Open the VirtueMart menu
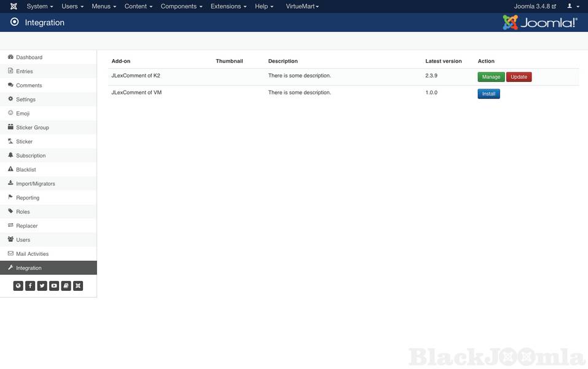The width and height of the screenshot is (588, 369). click(302, 6)
